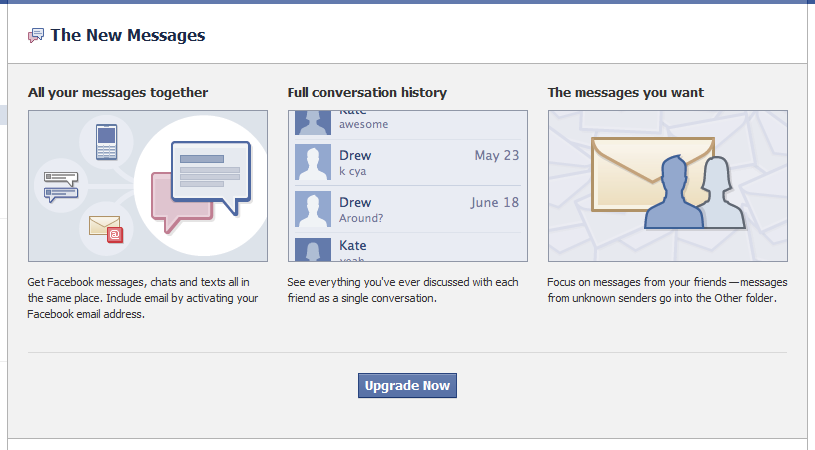Click the 'June 18' date text

point(495,202)
